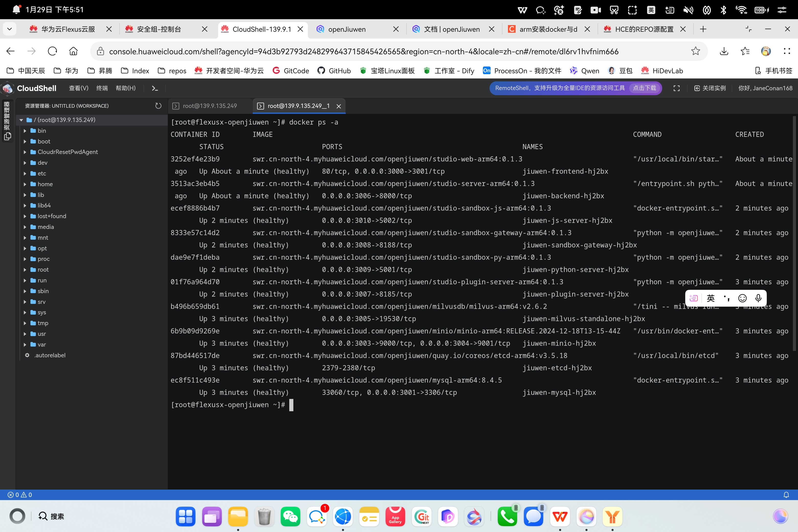Toggle IME language to English/Chinese
This screenshot has width=798, height=532.
point(711,298)
